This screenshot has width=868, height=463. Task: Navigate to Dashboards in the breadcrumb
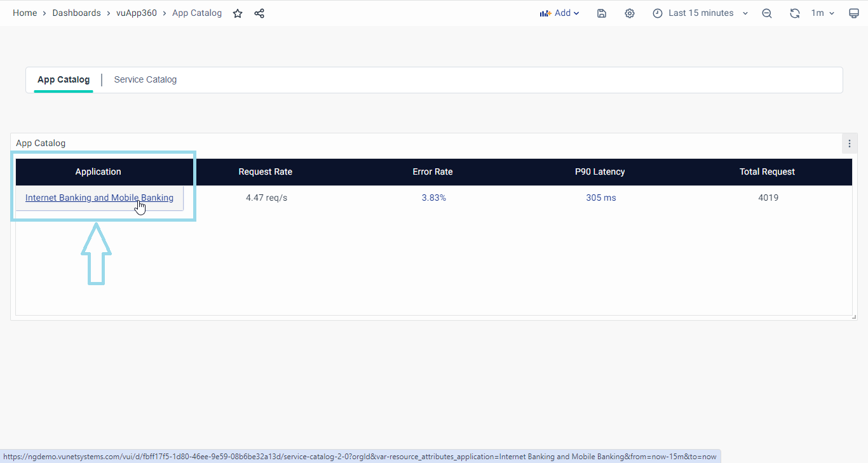[76, 13]
